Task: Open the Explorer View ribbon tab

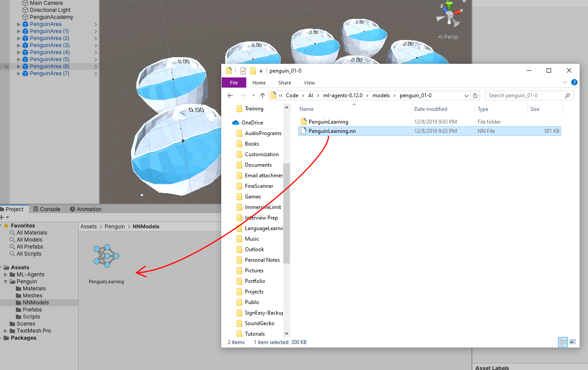Action: 309,83
